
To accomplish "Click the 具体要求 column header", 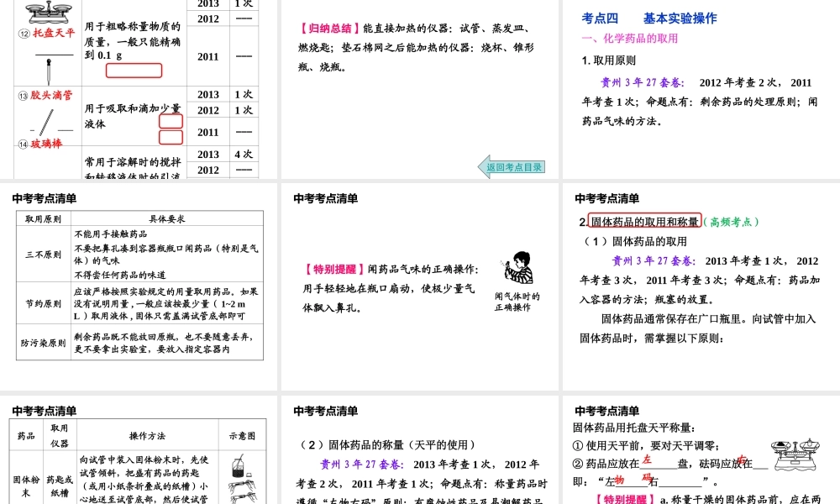I will pyautogui.click(x=167, y=218).
